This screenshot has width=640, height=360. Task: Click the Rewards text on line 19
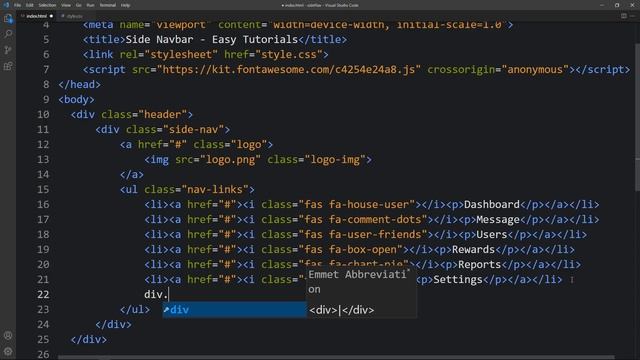click(473, 249)
